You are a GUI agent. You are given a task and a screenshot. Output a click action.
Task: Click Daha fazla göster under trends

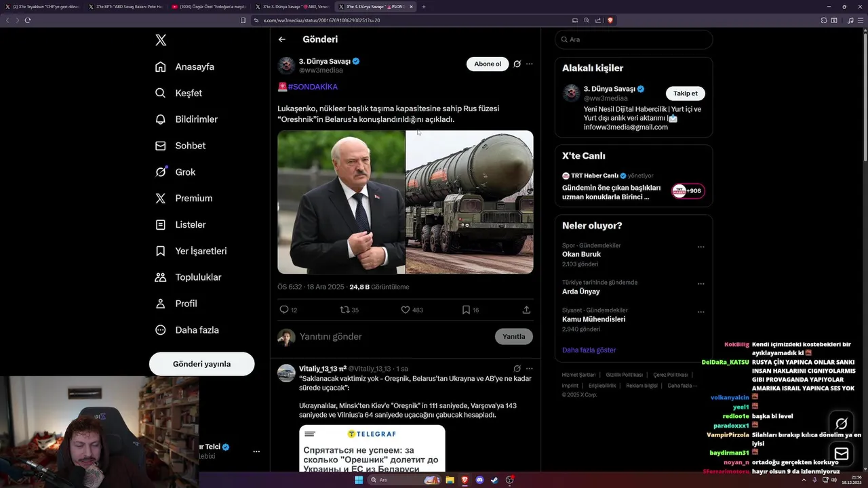[x=589, y=350]
